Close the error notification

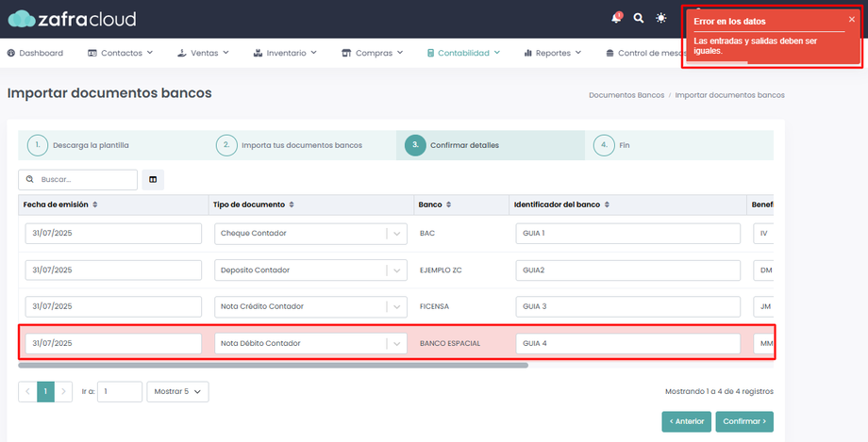(x=851, y=19)
